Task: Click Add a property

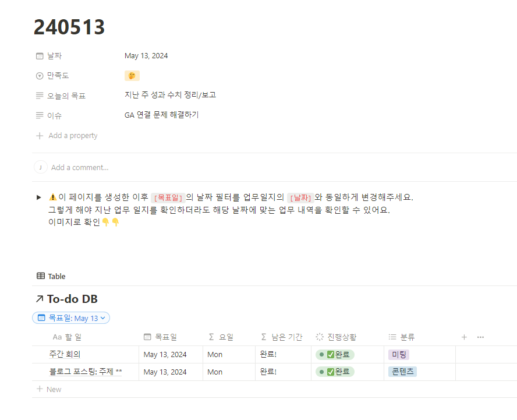Action: click(x=67, y=136)
